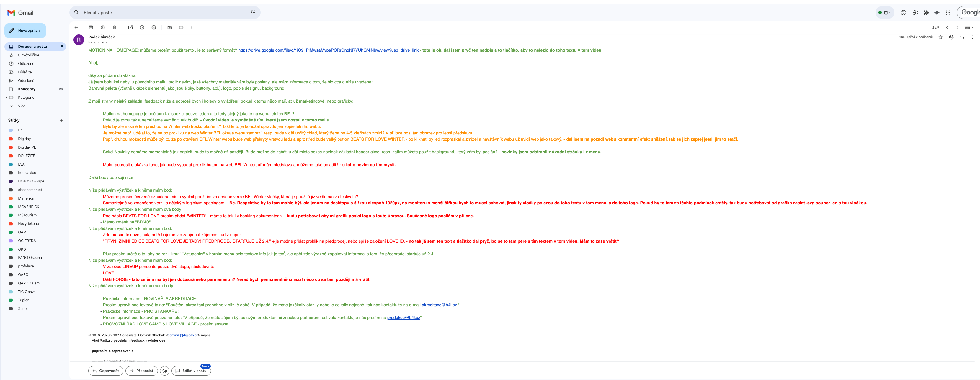The height and width of the screenshot is (380, 980).
Task: Mark the message as unread
Action: pyautogui.click(x=130, y=27)
